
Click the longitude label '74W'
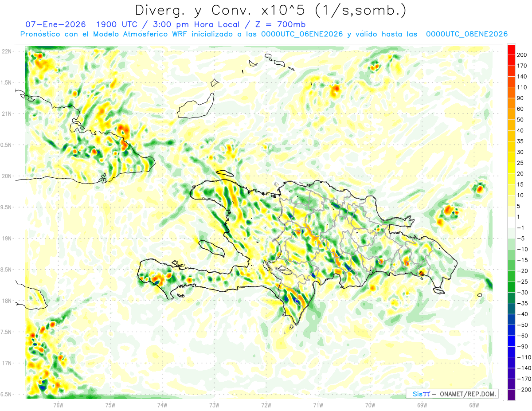(x=162, y=405)
